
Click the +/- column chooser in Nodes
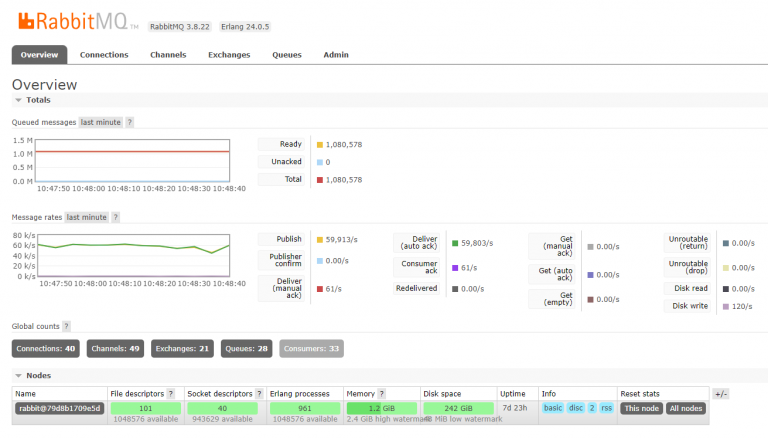click(x=721, y=394)
